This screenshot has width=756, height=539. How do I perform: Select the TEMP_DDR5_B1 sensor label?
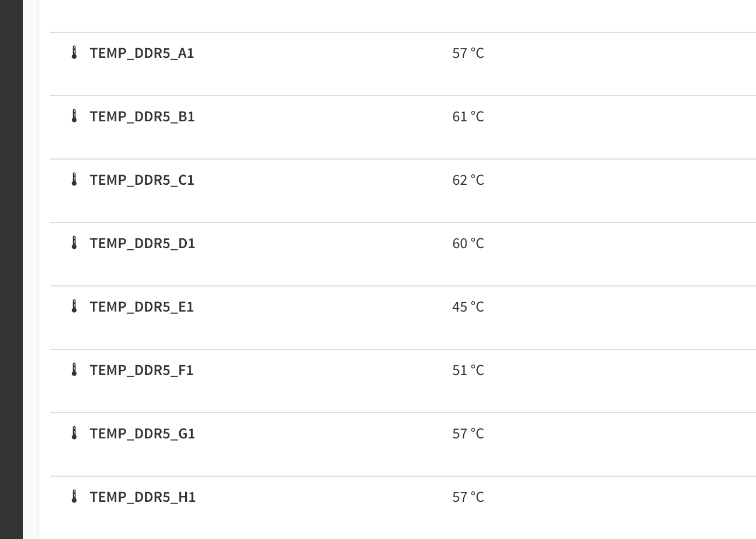click(142, 116)
